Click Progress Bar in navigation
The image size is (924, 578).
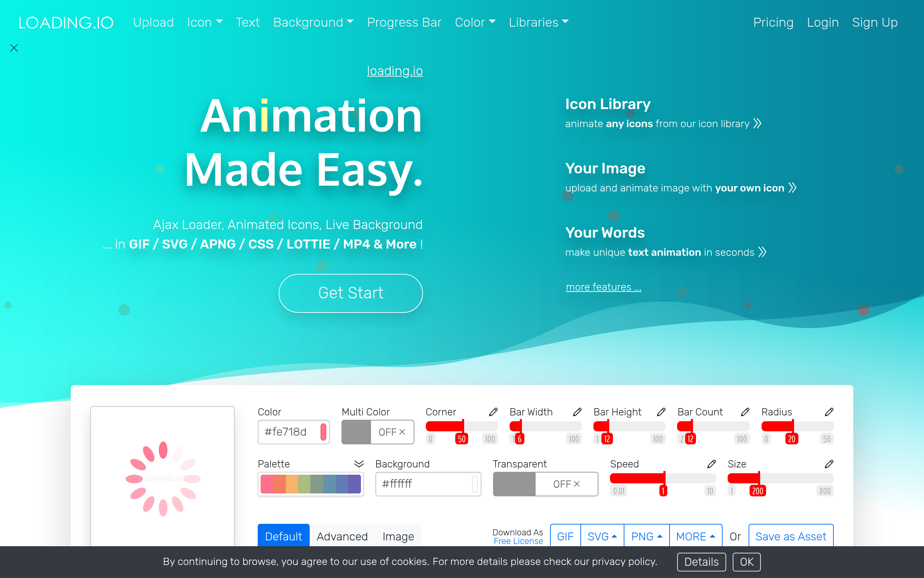[x=404, y=22]
